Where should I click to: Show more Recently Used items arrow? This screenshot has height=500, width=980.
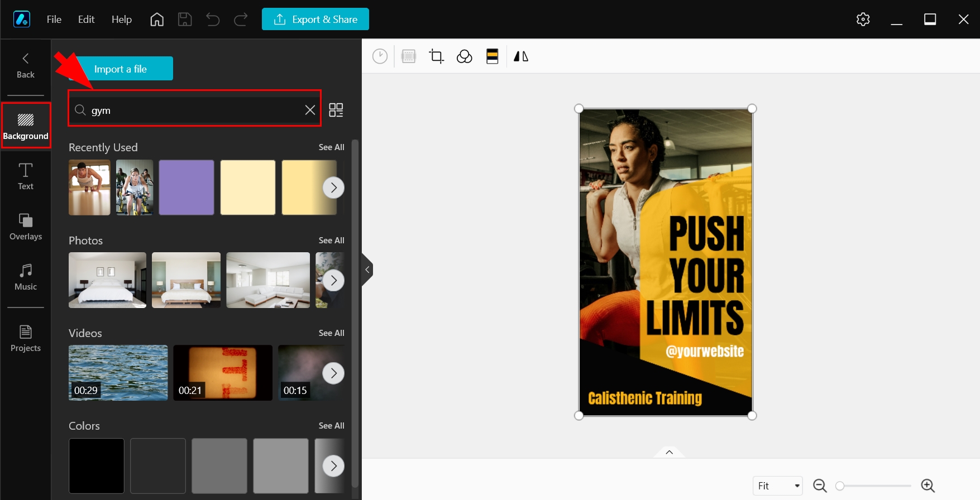[333, 187]
